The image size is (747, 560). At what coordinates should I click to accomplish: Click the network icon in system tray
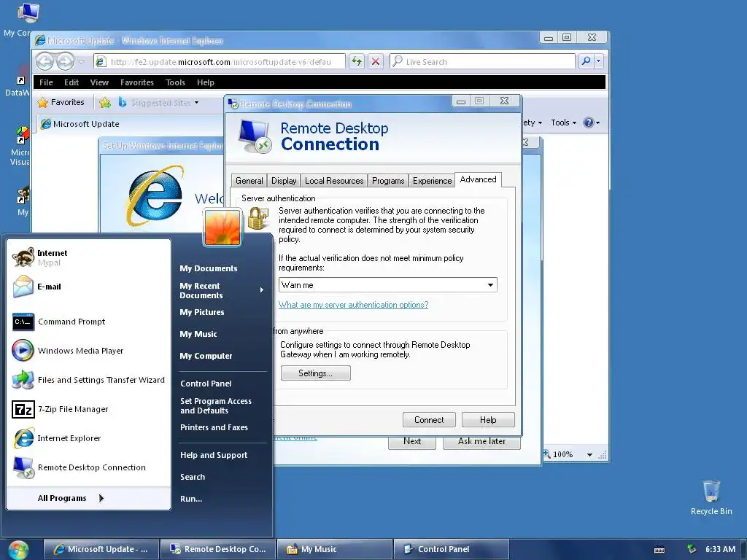tap(692, 550)
